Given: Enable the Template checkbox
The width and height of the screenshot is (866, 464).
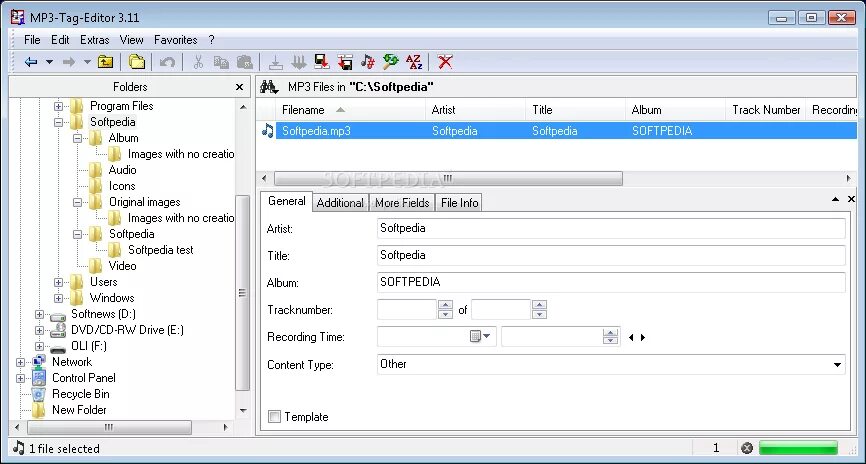Looking at the screenshot, I should tap(274, 416).
